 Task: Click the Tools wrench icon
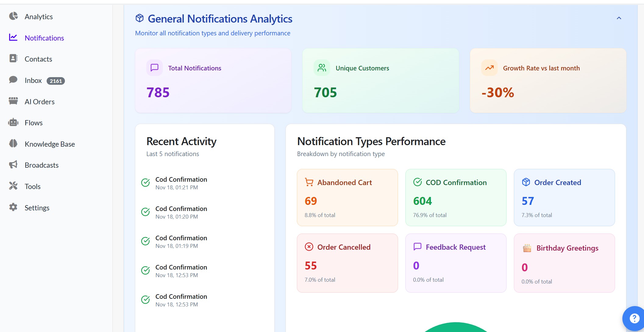click(13, 186)
